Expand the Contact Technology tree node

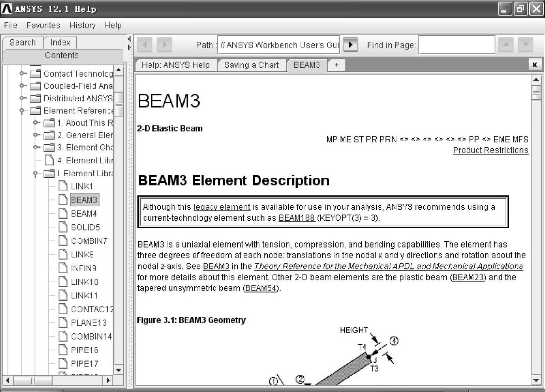[22, 74]
